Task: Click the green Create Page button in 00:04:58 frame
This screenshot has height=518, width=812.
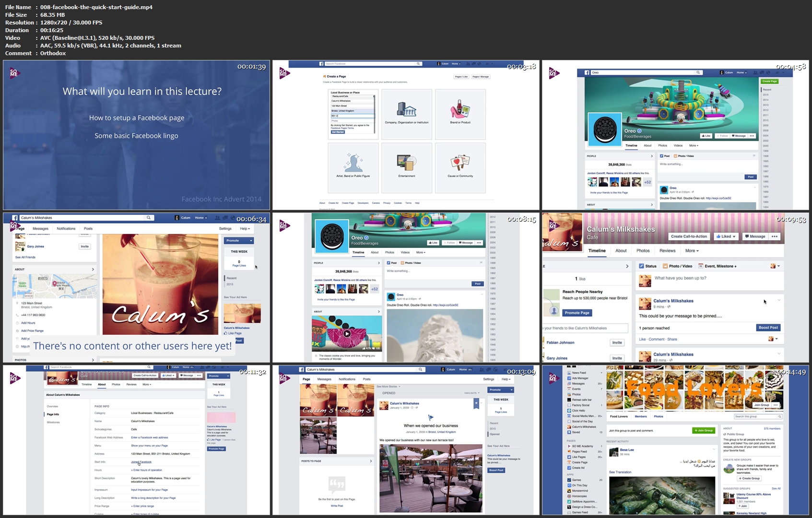Action: coord(770,82)
